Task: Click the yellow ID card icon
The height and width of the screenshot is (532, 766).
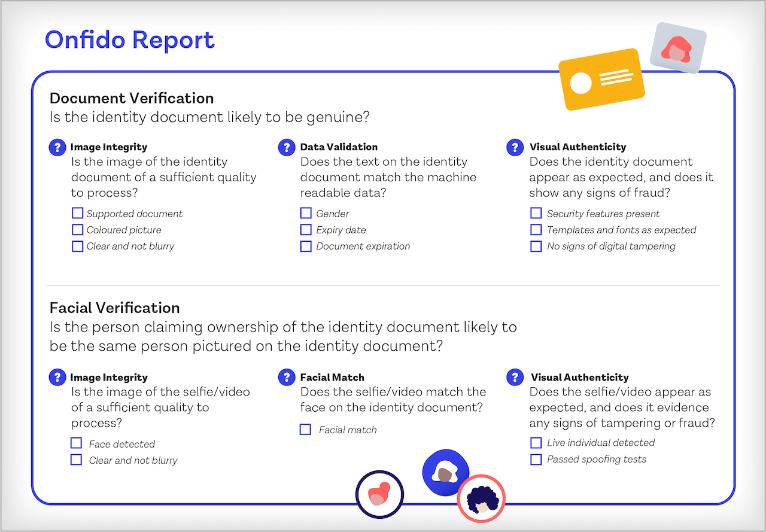Action: click(601, 79)
